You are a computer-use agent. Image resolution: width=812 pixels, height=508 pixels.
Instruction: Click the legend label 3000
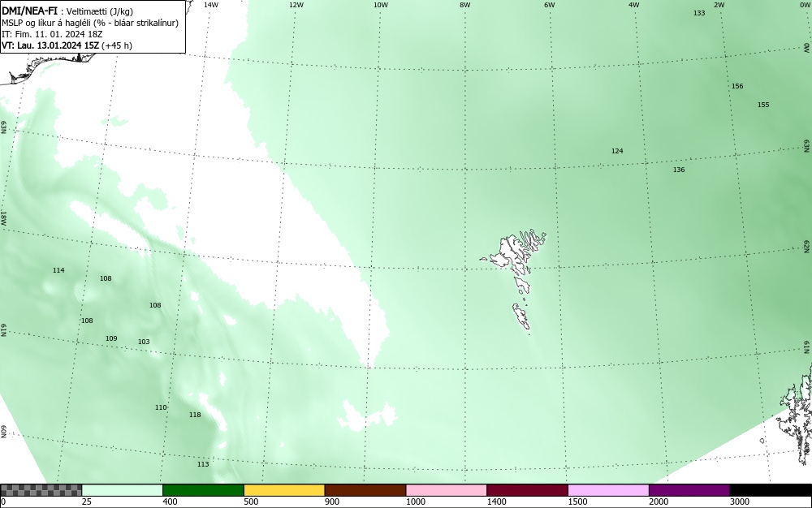click(740, 502)
